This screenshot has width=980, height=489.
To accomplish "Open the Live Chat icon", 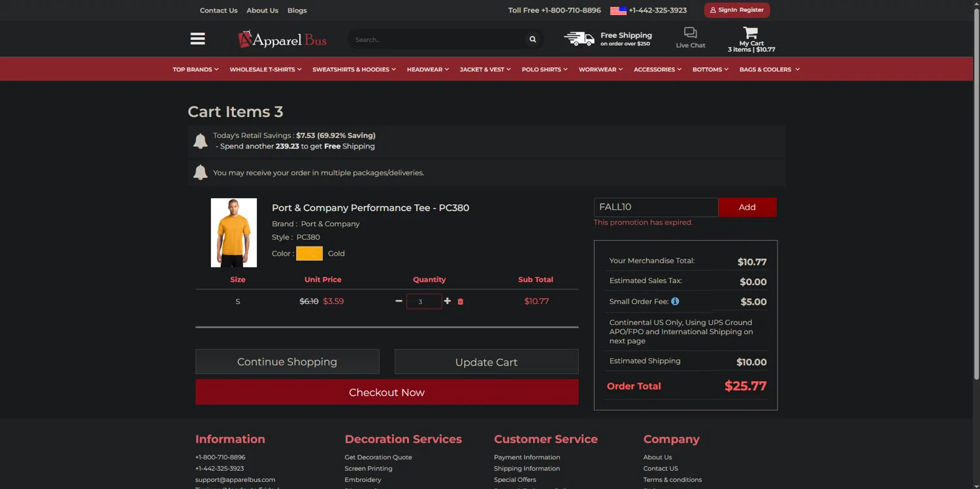I will click(691, 33).
